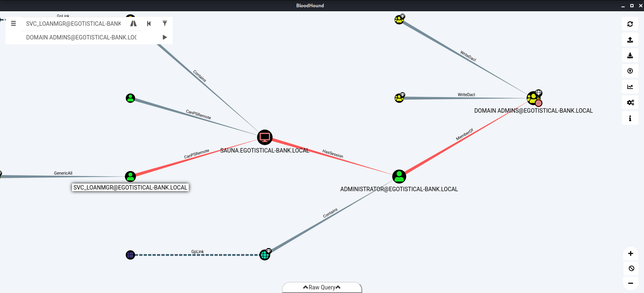Click the pathfinding road icon

click(133, 23)
